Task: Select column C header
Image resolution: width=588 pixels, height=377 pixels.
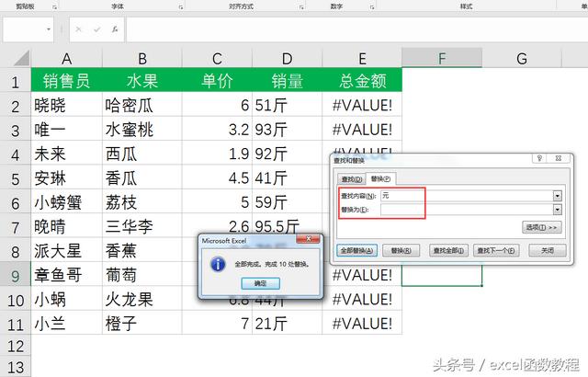Action: pyautogui.click(x=217, y=59)
